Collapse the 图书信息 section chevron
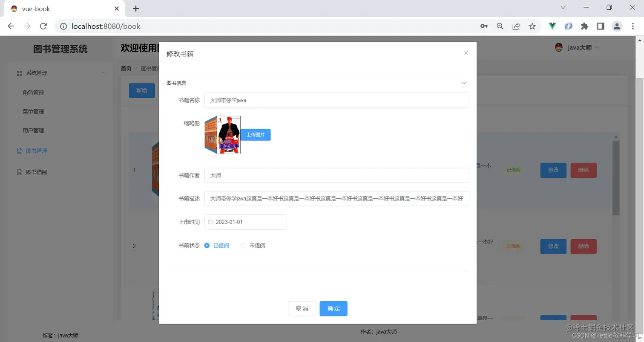The height and width of the screenshot is (342, 644). [463, 83]
